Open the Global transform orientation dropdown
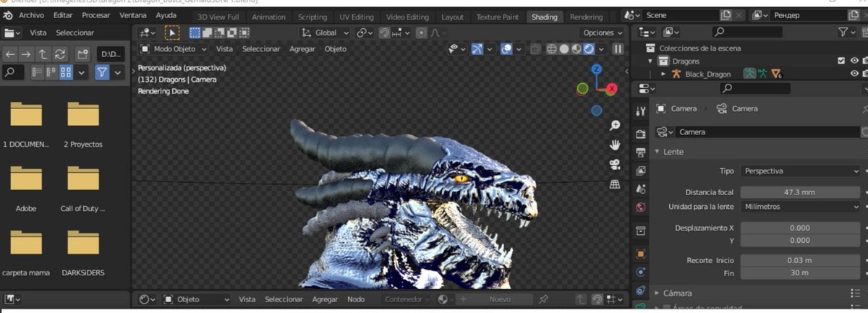This screenshot has height=313, width=868. [325, 33]
